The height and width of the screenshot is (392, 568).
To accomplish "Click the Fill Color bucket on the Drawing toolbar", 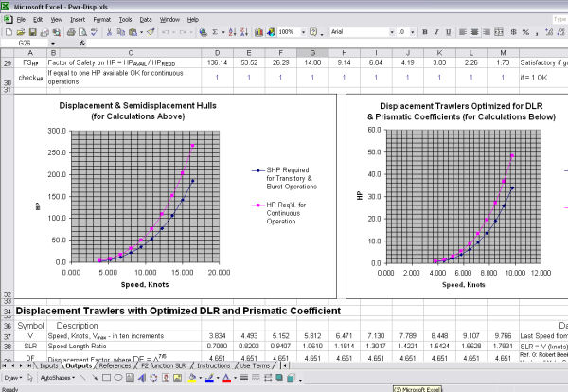I will [192, 376].
